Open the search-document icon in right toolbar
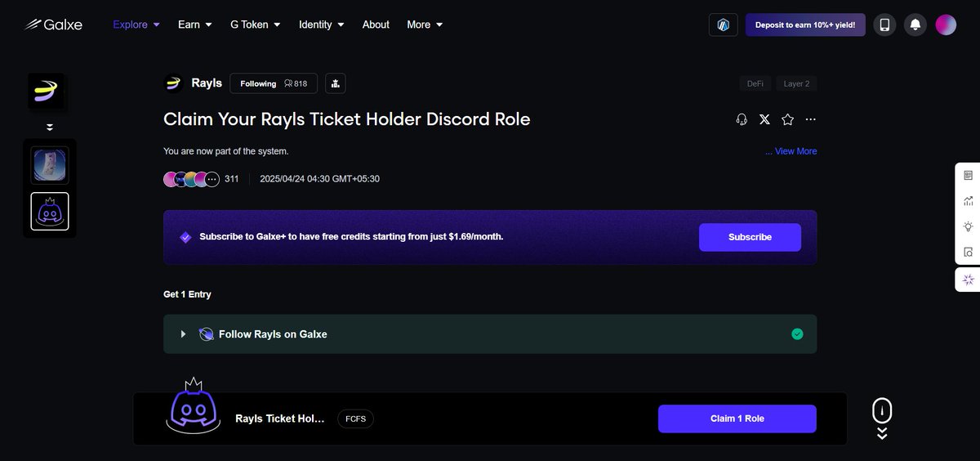Viewport: 980px width, 461px height. [x=969, y=252]
